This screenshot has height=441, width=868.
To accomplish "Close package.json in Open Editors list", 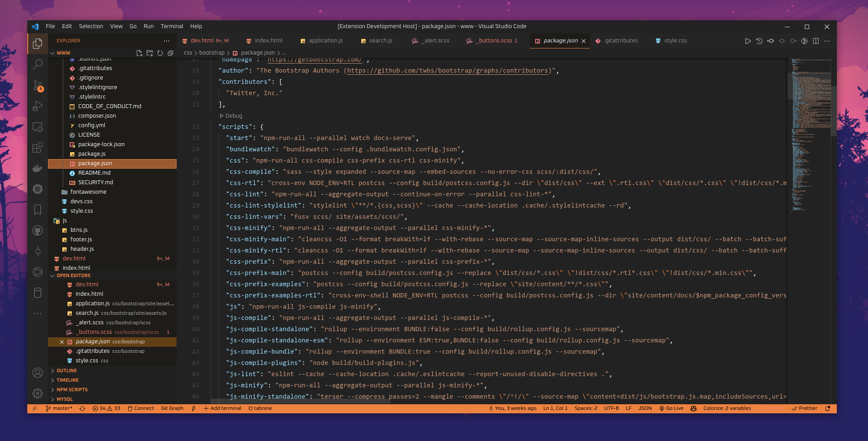I will coord(62,342).
